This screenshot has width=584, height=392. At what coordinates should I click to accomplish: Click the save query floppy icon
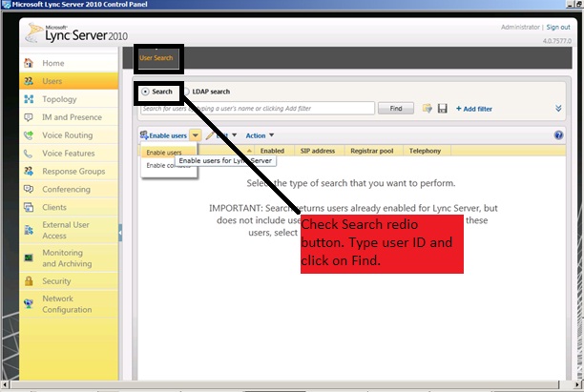[443, 109]
